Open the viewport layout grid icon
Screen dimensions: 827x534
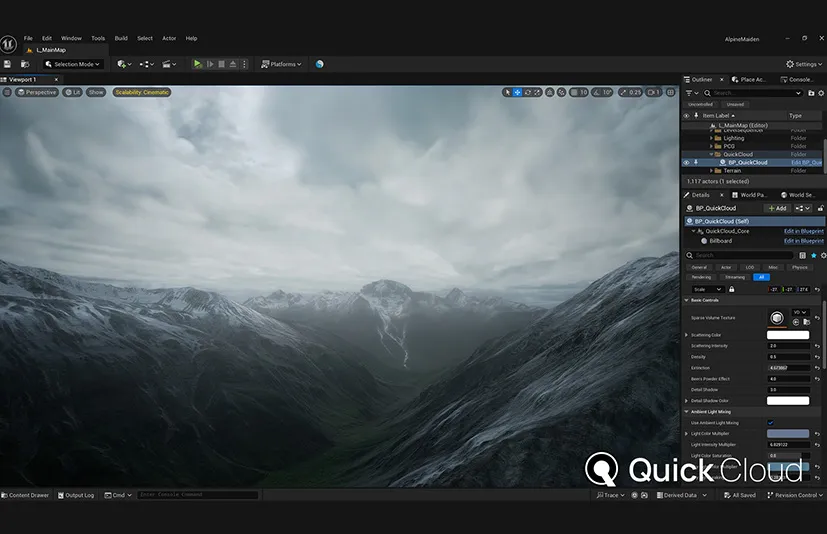click(x=670, y=92)
